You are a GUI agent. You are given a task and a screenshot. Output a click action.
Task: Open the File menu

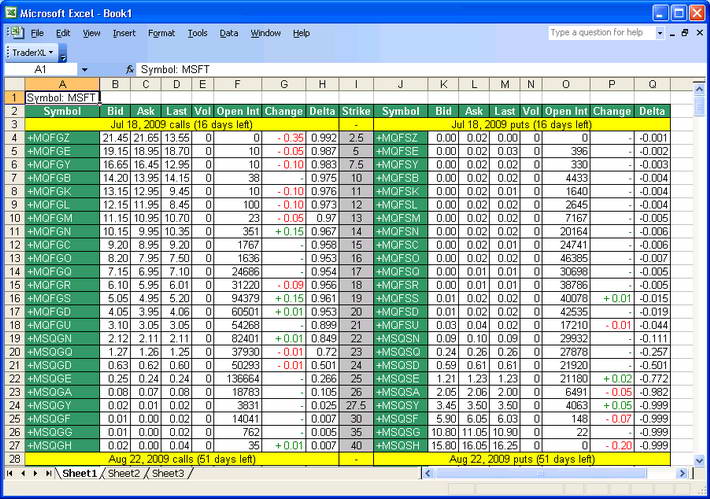tap(37, 33)
